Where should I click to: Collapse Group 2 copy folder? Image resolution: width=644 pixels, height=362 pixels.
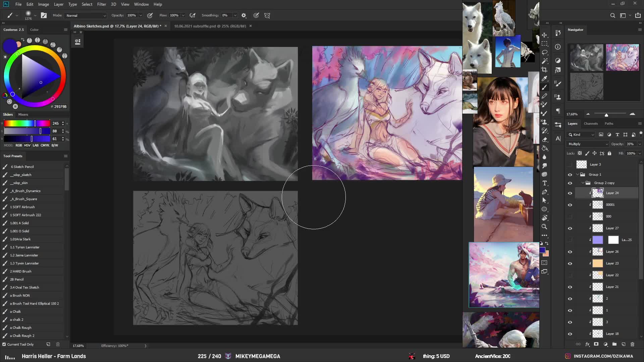point(583,183)
